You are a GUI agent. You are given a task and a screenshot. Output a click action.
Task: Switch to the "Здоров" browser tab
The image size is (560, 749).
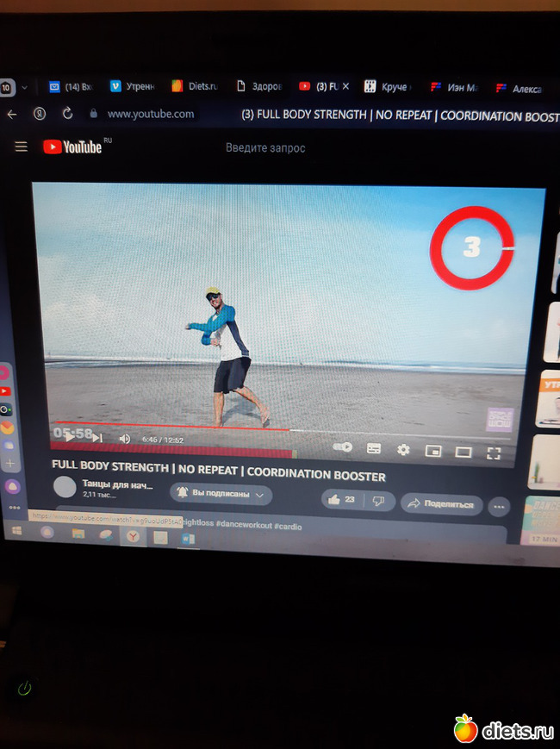point(258,86)
